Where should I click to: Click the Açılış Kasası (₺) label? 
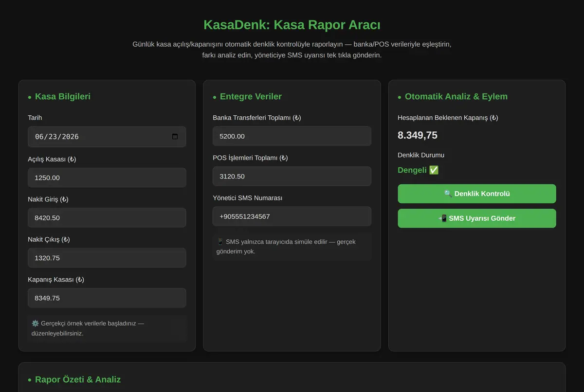point(52,159)
